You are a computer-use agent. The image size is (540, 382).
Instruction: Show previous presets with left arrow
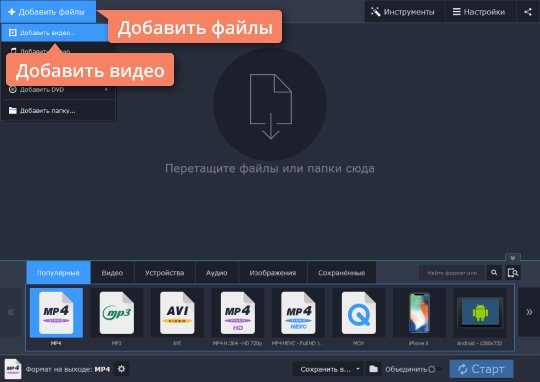coord(11,312)
